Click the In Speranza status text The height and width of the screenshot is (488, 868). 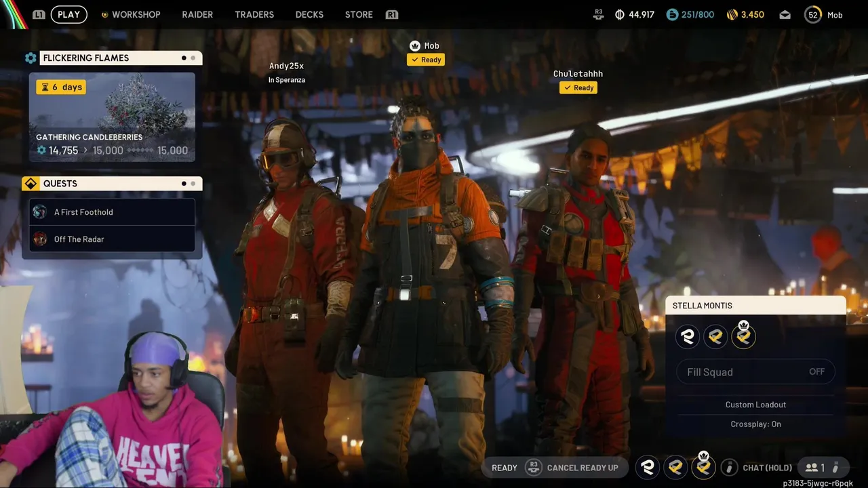click(x=287, y=80)
